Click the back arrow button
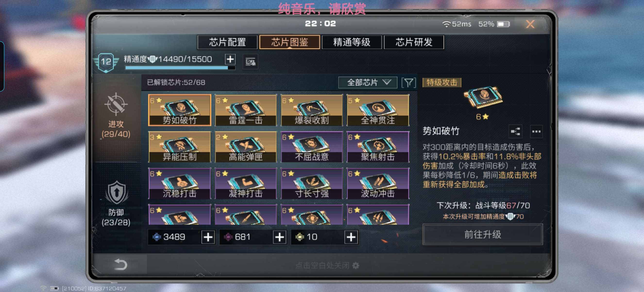 click(x=120, y=264)
